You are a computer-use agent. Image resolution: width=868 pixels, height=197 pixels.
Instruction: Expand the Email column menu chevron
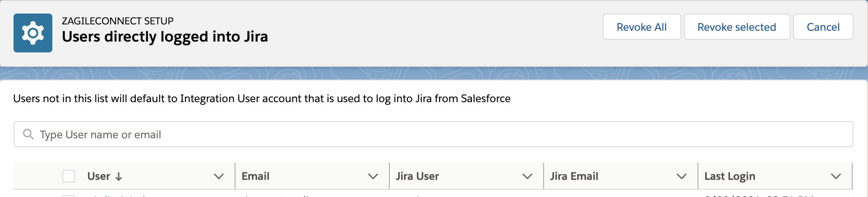coord(373,176)
